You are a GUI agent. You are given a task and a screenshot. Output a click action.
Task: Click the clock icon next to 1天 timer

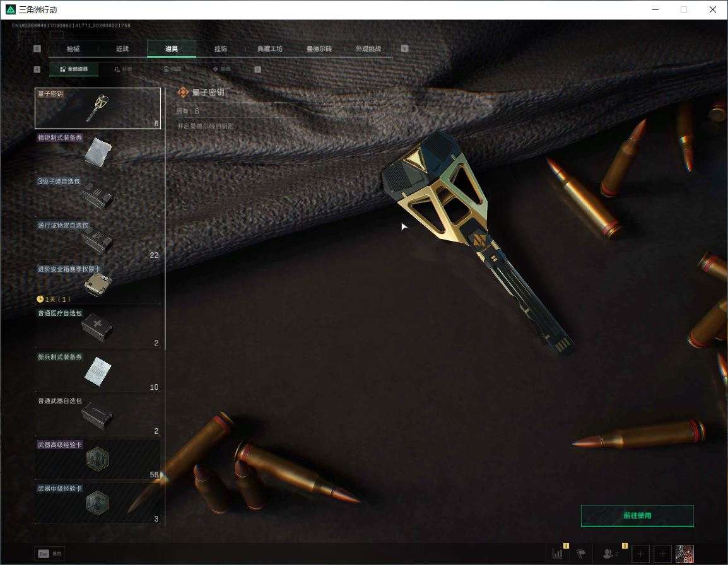[40, 299]
